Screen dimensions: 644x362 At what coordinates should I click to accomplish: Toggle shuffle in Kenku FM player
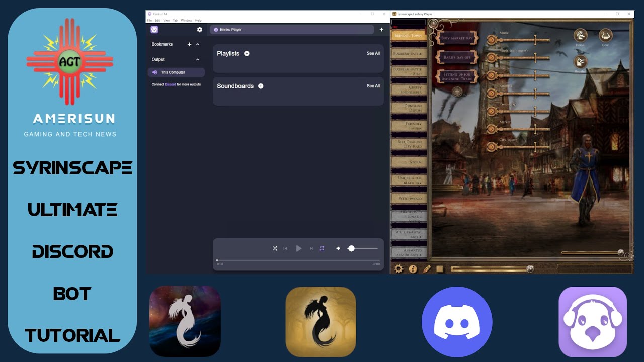275,248
